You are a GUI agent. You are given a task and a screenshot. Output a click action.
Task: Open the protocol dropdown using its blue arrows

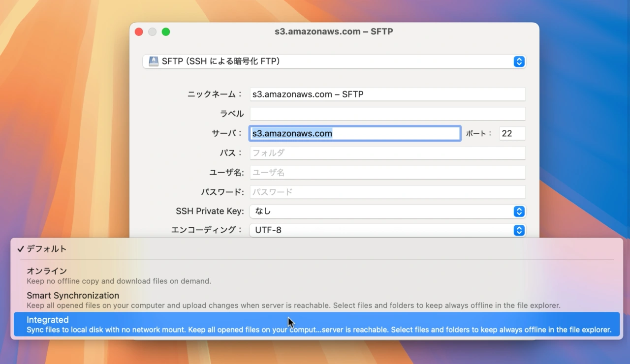coord(519,61)
